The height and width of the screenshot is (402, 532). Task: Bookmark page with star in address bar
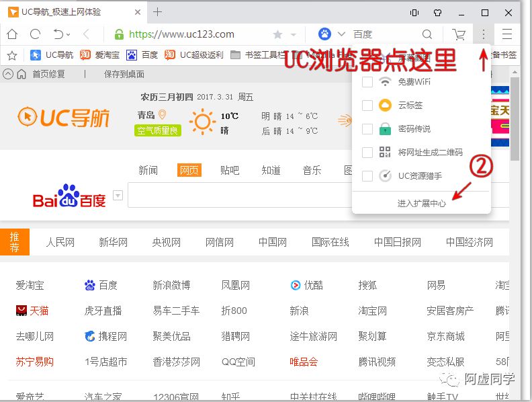278,34
